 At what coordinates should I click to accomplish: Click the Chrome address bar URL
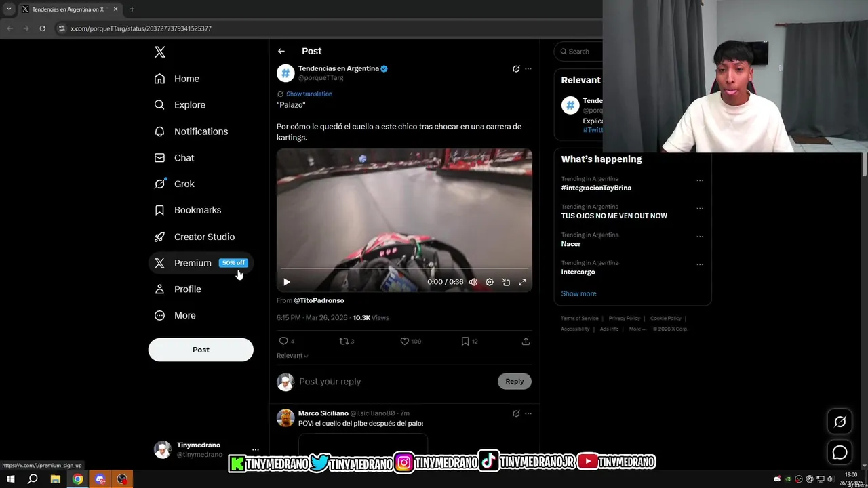pyautogui.click(x=141, y=28)
